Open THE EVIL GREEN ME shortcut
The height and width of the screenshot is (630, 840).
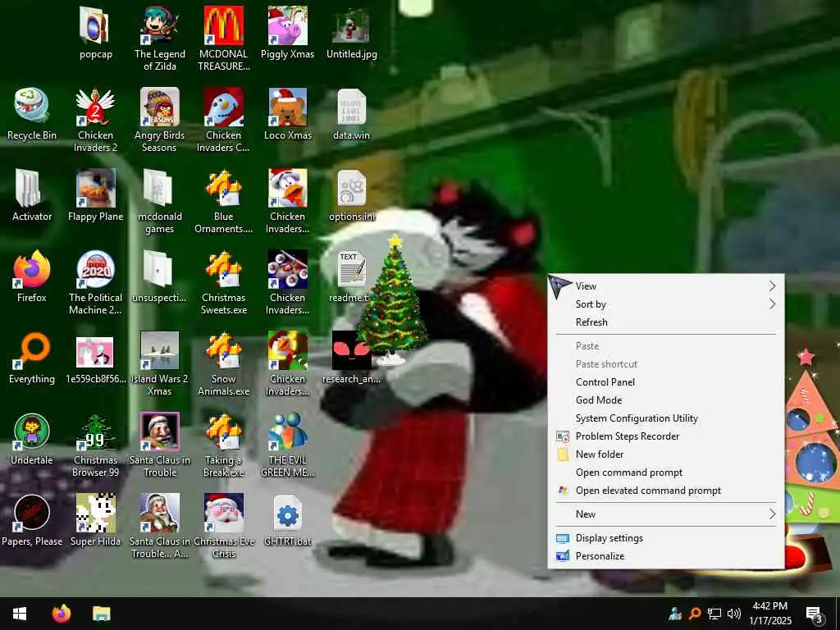pyautogui.click(x=288, y=431)
